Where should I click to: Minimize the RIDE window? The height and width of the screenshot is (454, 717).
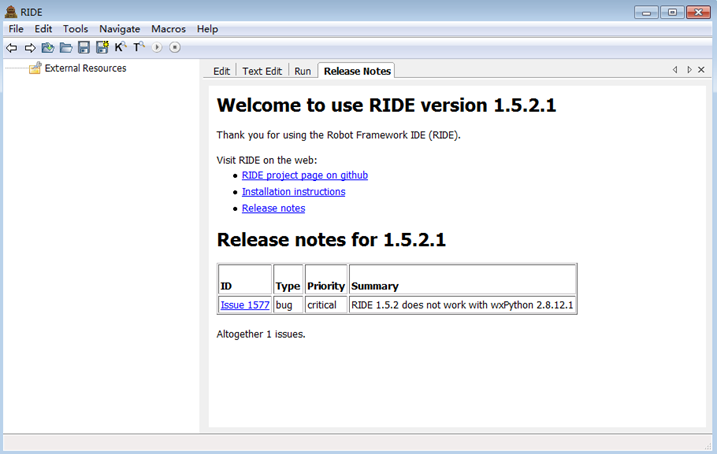[646, 12]
